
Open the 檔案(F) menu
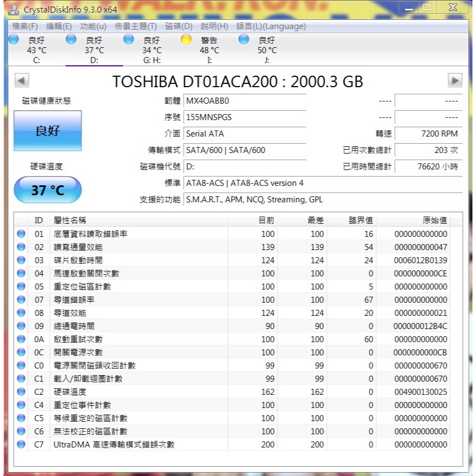click(25, 26)
